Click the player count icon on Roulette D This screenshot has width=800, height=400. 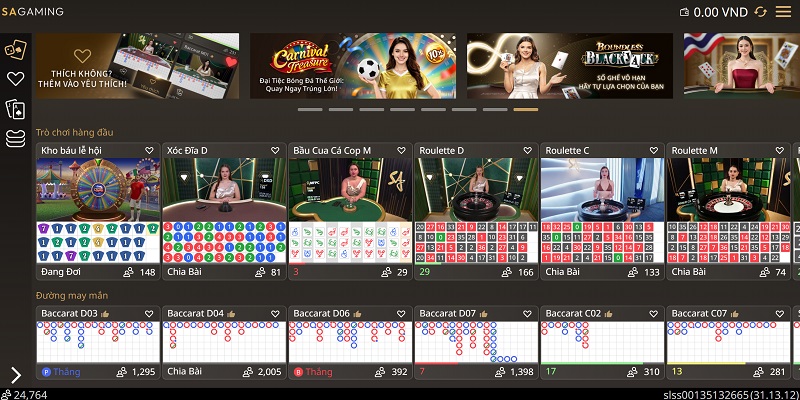tap(507, 272)
